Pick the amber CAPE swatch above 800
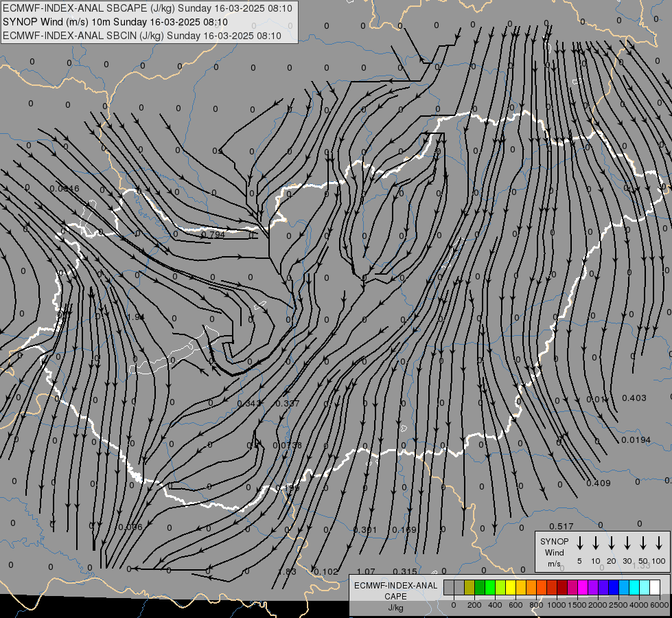672x618 pixels. (x=531, y=587)
